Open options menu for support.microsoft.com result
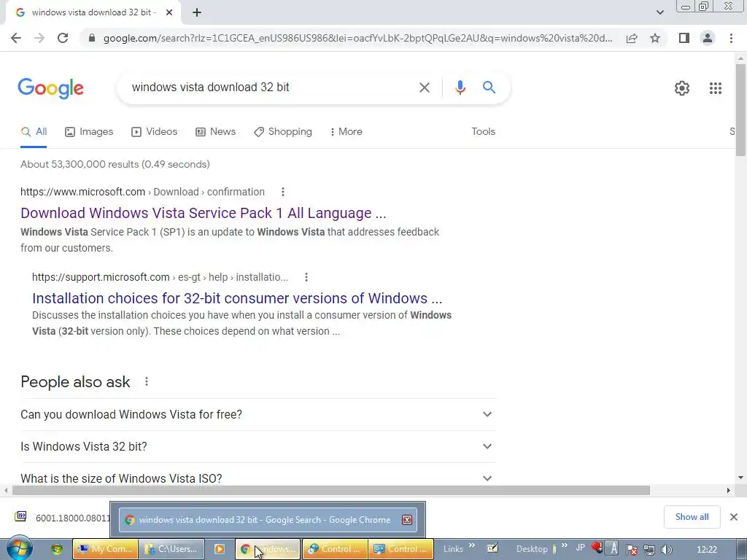Image resolution: width=747 pixels, height=560 pixels. (306, 277)
